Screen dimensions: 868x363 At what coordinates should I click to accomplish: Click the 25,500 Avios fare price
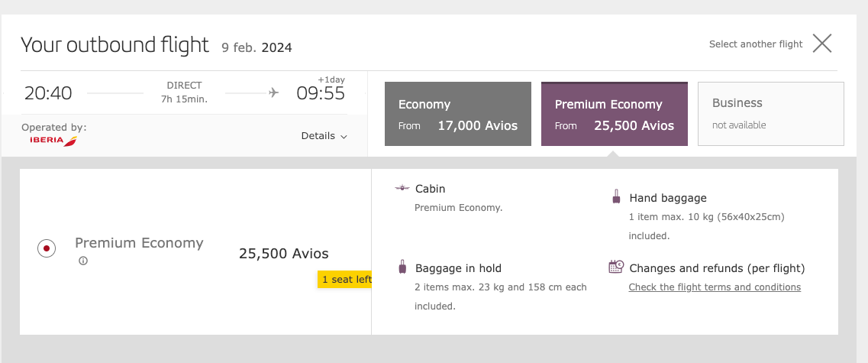point(284,254)
